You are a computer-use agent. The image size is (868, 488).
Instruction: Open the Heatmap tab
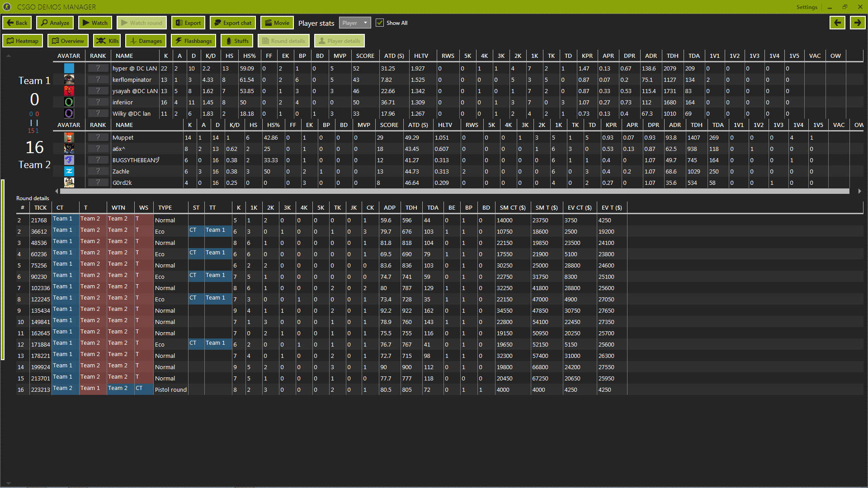pos(23,41)
